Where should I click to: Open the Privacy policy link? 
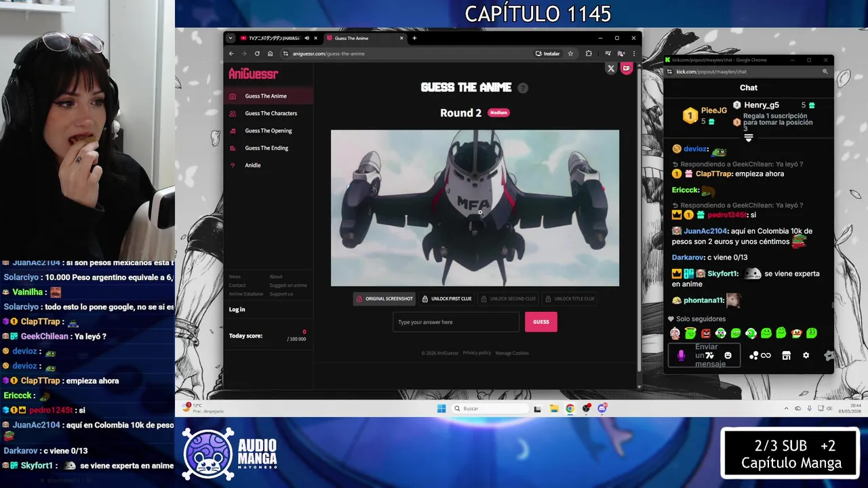click(477, 353)
